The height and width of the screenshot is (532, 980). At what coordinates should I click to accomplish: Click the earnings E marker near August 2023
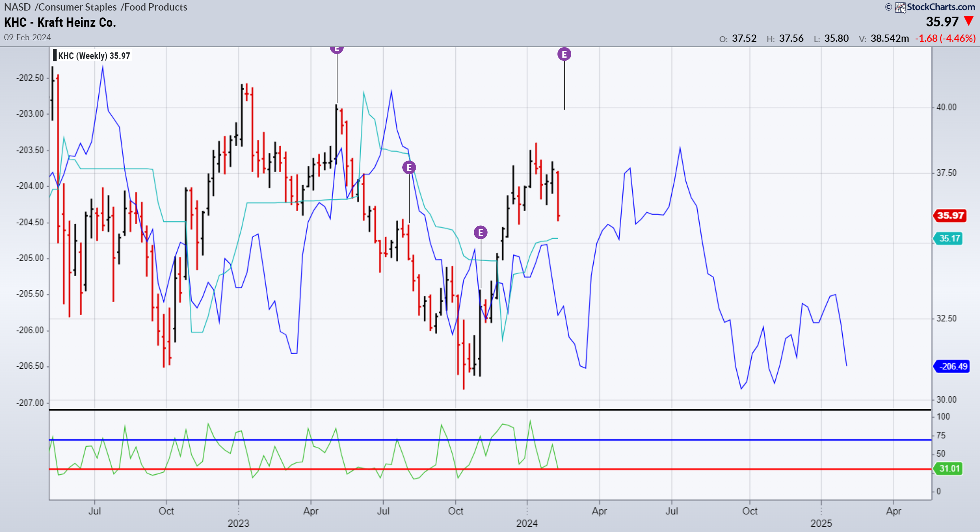[x=409, y=167]
